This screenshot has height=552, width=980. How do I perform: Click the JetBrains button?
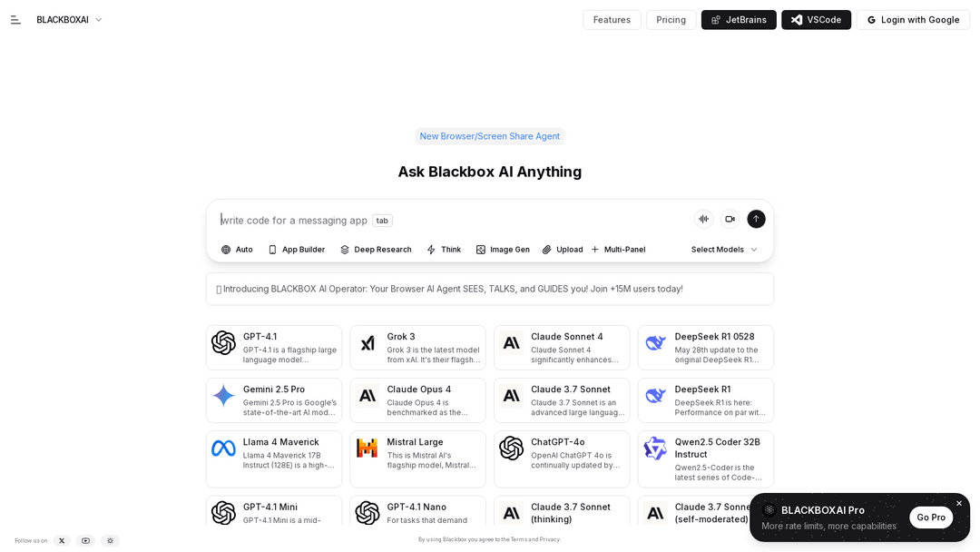point(739,20)
